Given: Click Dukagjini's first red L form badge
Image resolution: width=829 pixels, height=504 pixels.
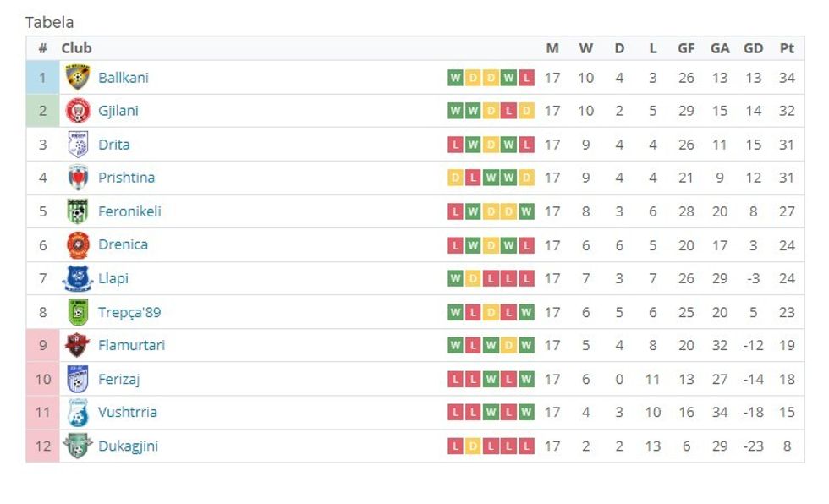Looking at the screenshot, I should pos(455,446).
